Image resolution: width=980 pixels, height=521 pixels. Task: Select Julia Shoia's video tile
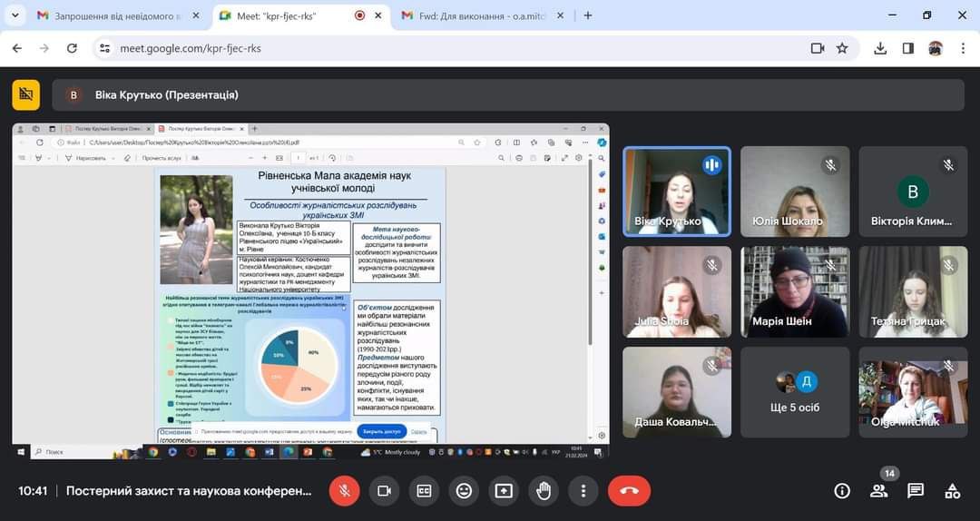[x=677, y=292]
